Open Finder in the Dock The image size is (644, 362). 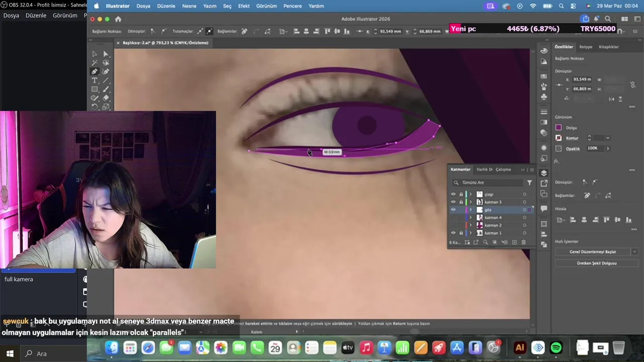pyautogui.click(x=112, y=347)
